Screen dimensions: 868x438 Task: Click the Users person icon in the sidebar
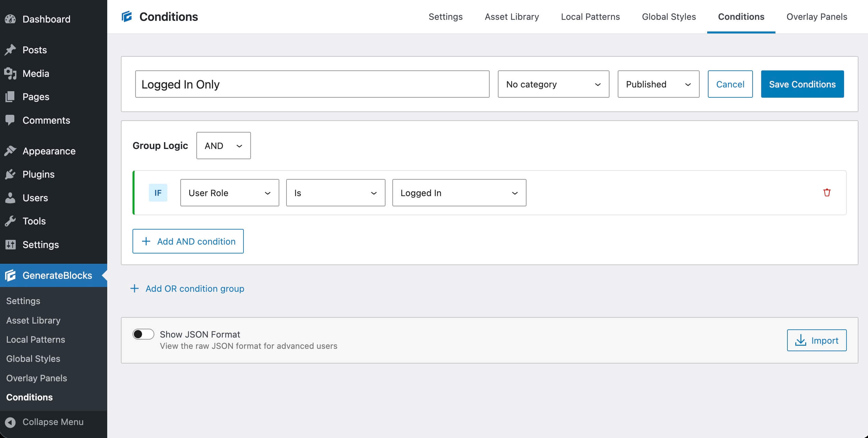(x=10, y=198)
